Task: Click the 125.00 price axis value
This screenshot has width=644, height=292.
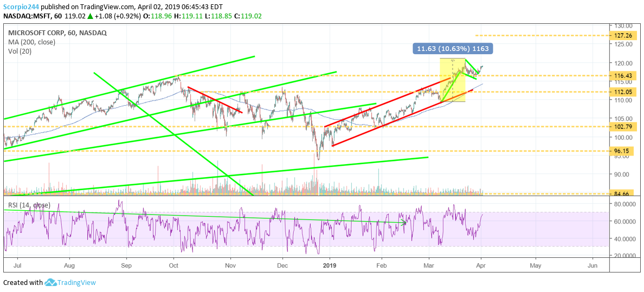Action: click(x=623, y=44)
